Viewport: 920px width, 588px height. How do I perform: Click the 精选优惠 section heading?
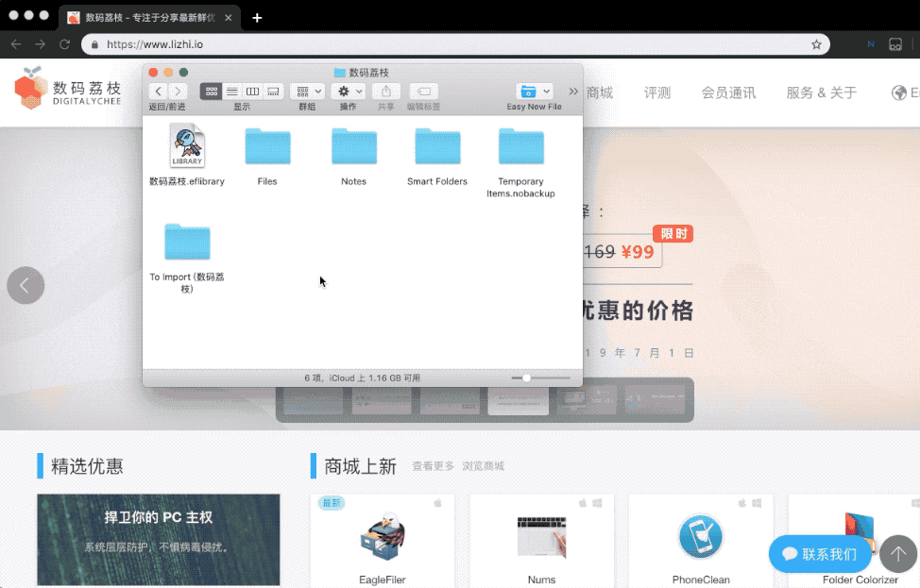[87, 466]
